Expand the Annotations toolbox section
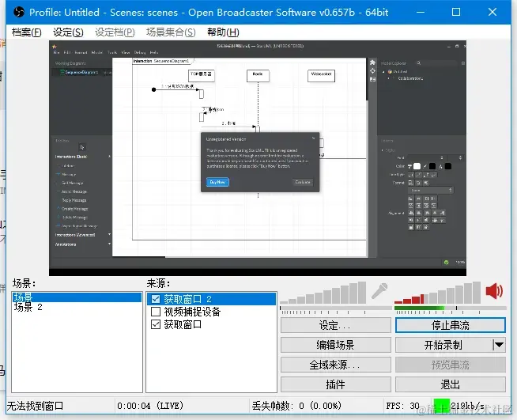 [109, 244]
